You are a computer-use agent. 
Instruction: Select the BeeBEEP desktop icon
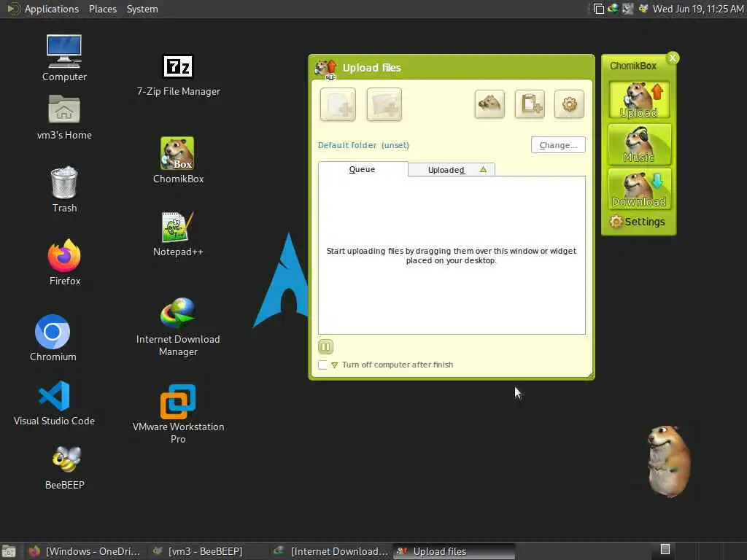coord(65,467)
